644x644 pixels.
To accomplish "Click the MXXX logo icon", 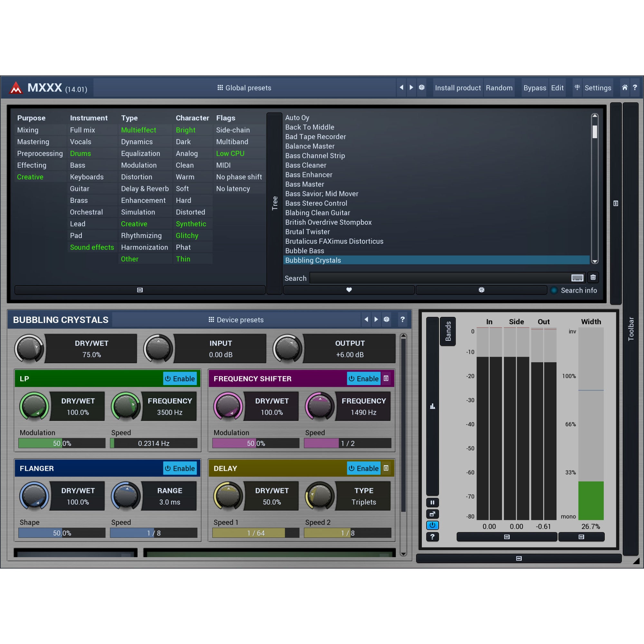I will click(16, 88).
